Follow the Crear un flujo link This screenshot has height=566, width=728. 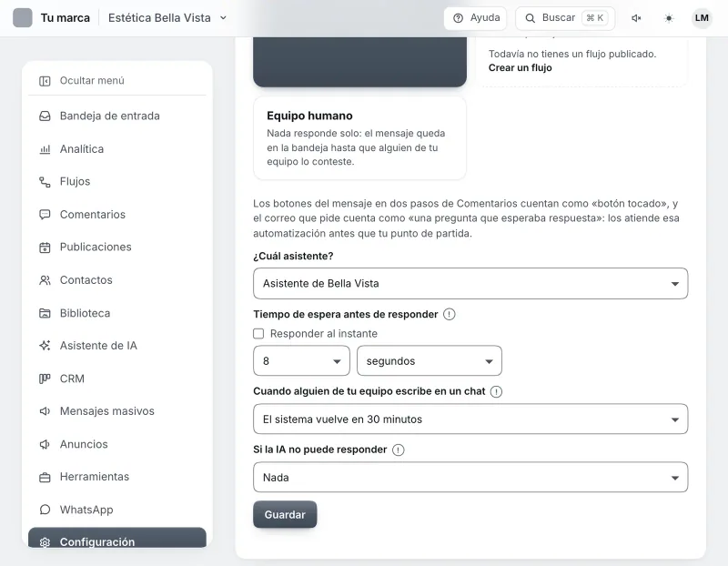point(520,67)
